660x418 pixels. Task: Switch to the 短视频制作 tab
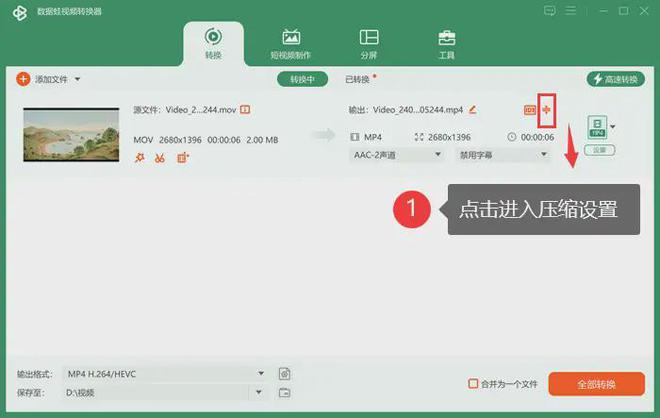tap(291, 44)
